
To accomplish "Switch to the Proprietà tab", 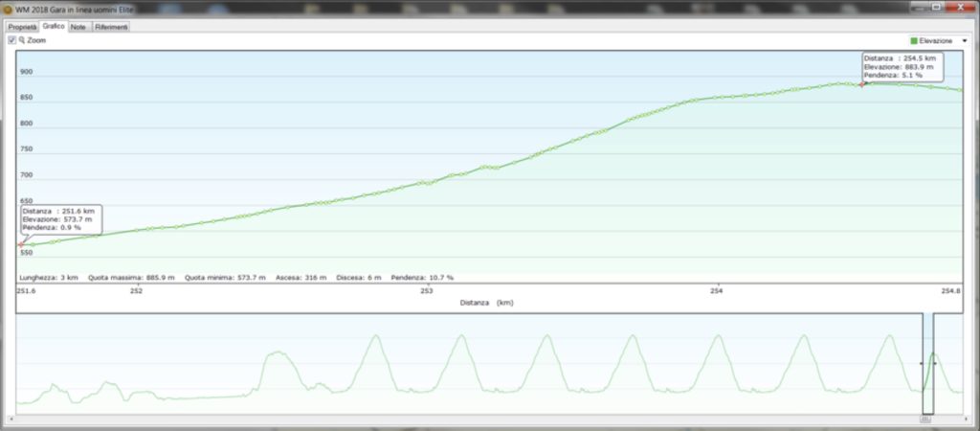I will (x=23, y=28).
